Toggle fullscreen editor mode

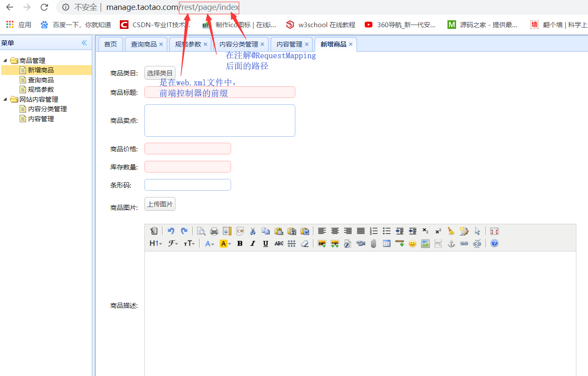[x=494, y=231]
